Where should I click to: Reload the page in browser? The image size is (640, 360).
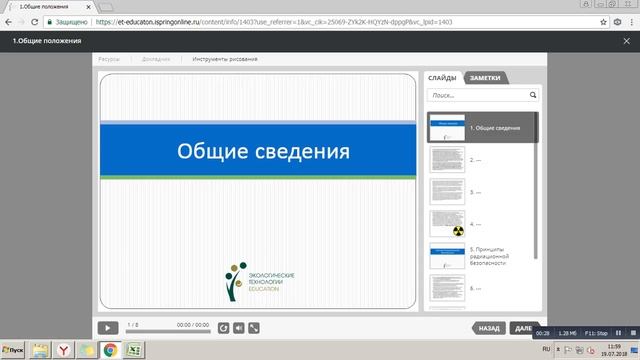coord(35,22)
